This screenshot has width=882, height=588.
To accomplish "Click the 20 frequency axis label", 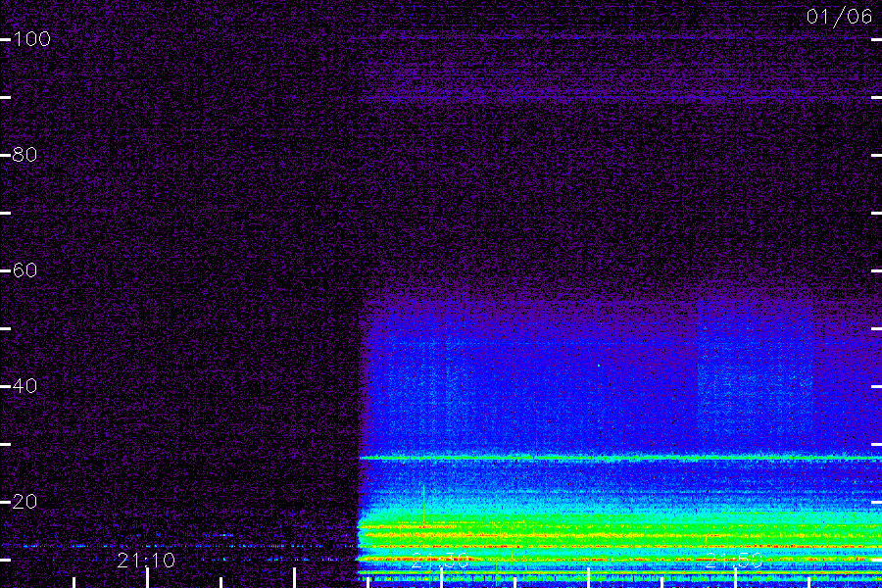I will click(24, 502).
